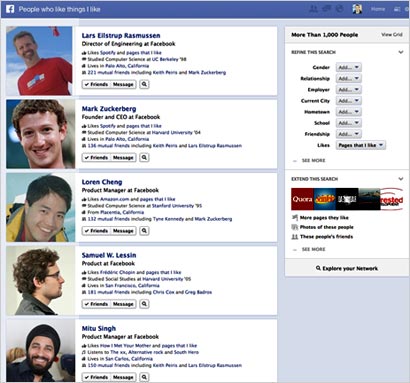
Task: Click 'Stanford University '95' link
Action: point(177,206)
